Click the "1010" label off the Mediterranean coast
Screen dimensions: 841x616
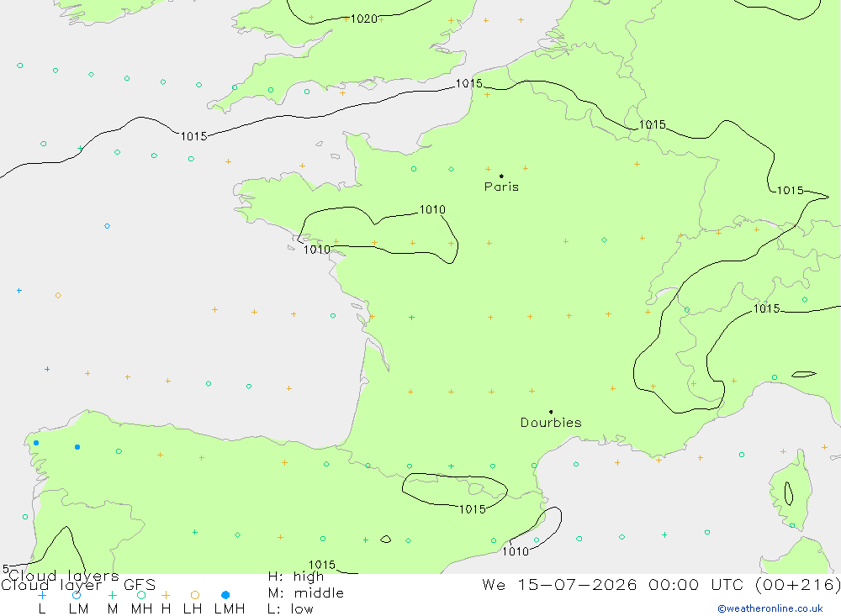(x=516, y=551)
